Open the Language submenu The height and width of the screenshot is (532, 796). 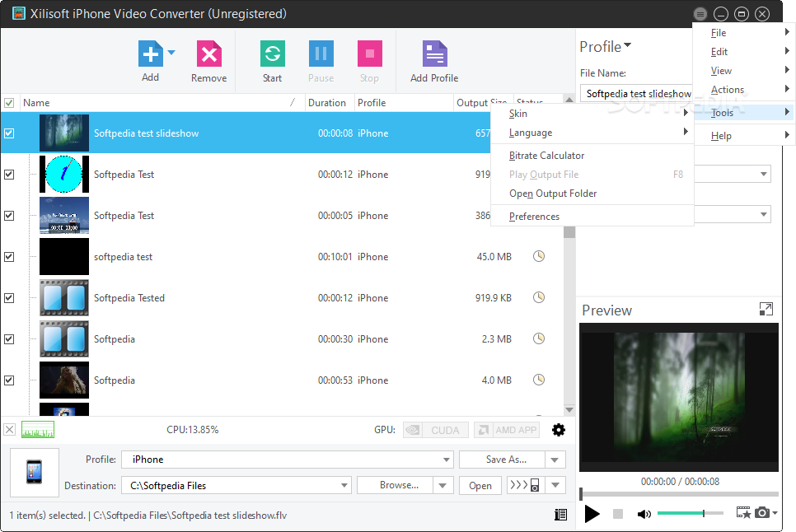point(592,133)
